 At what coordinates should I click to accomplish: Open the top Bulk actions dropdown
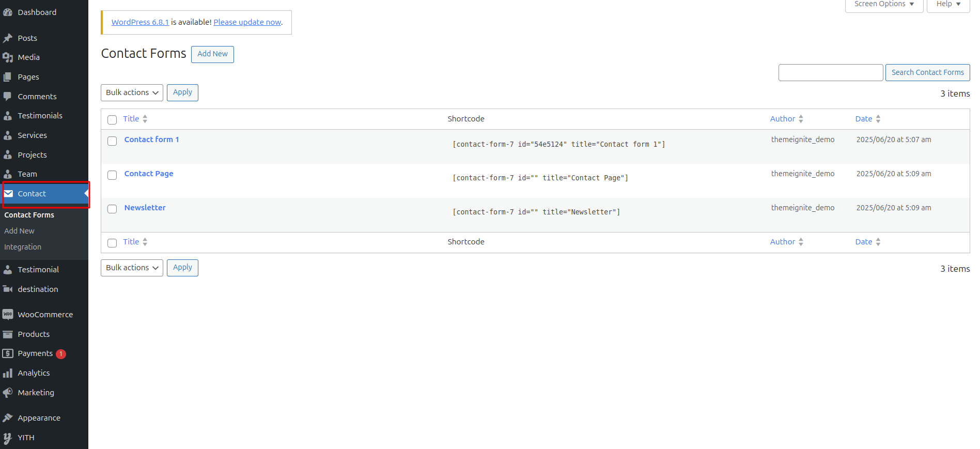tap(132, 92)
